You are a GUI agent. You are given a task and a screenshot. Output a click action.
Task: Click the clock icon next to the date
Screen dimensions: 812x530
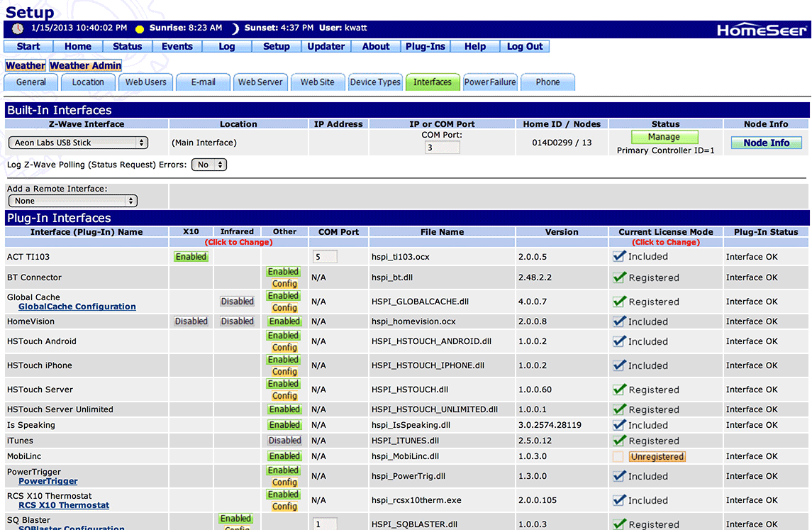click(16, 28)
